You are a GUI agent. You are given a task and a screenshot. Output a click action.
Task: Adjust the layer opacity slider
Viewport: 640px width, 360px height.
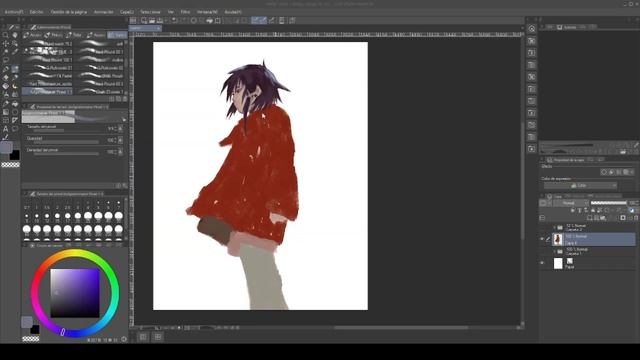[x=608, y=203]
